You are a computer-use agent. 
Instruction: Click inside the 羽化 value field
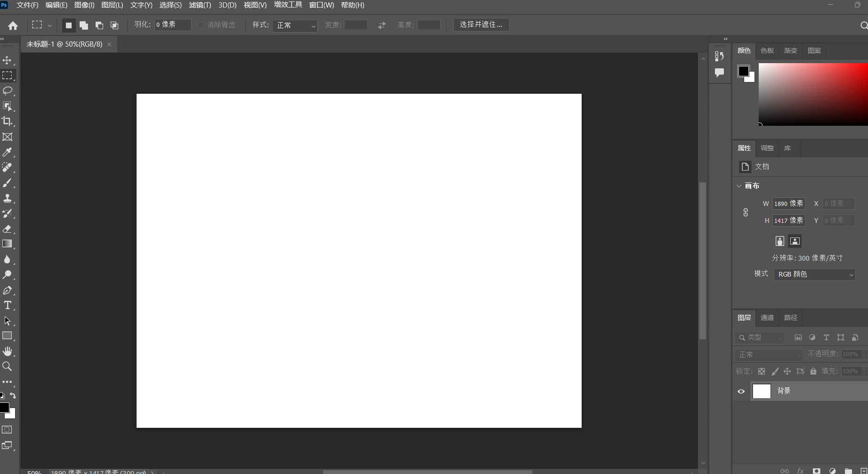172,25
